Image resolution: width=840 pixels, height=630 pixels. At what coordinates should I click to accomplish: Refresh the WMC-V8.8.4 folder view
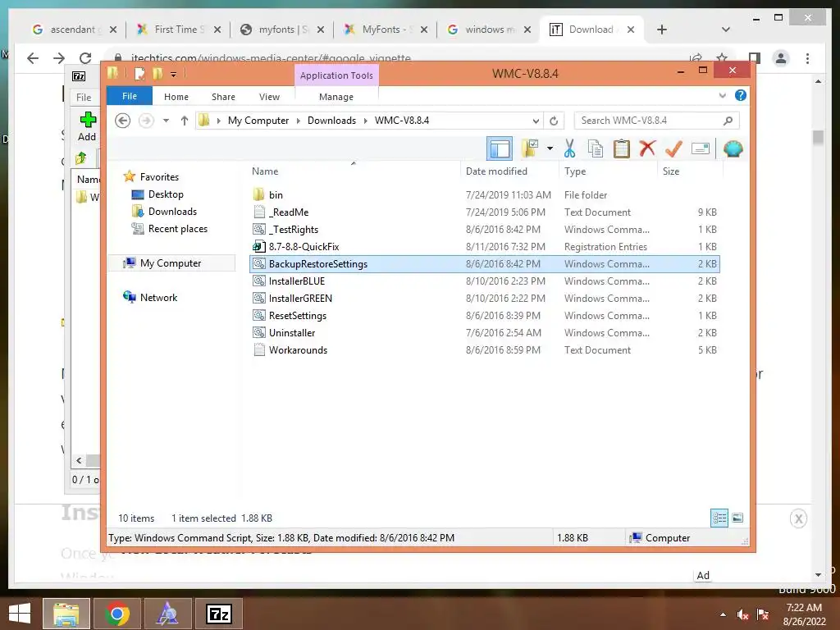click(x=554, y=121)
